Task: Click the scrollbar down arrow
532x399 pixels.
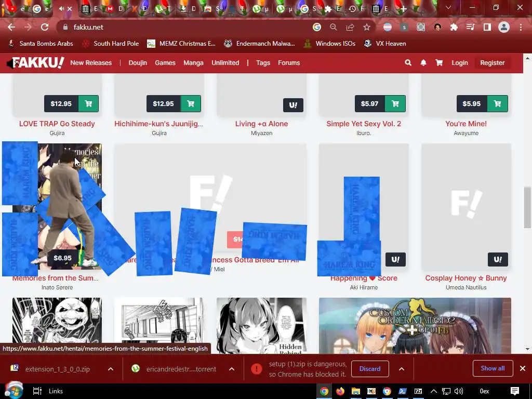Action: (527, 349)
